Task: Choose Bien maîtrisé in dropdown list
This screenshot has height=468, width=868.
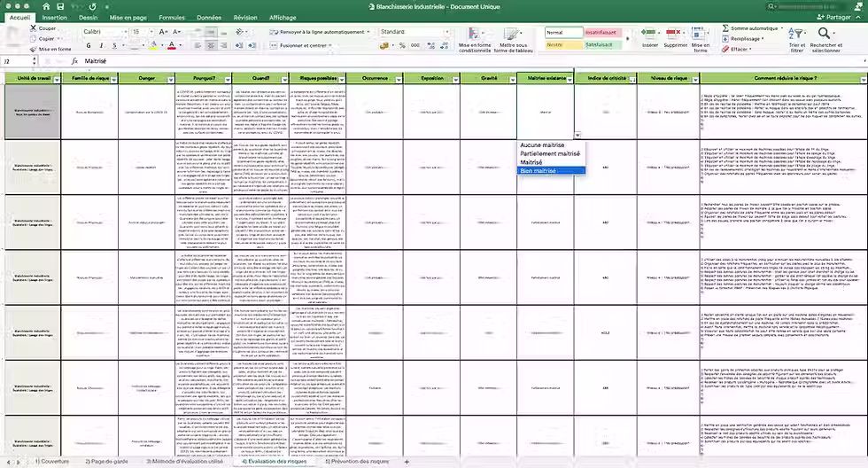Action: tap(551, 170)
